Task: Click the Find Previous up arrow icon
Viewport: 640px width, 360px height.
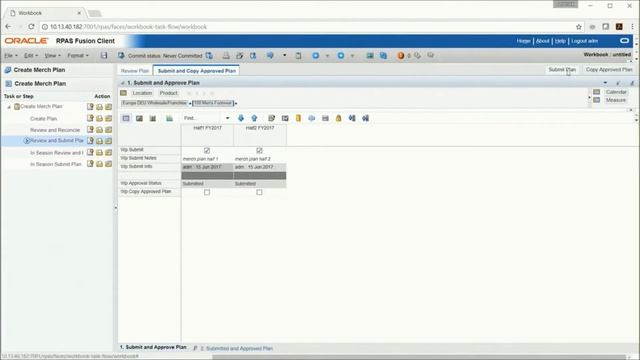Action: click(254, 118)
